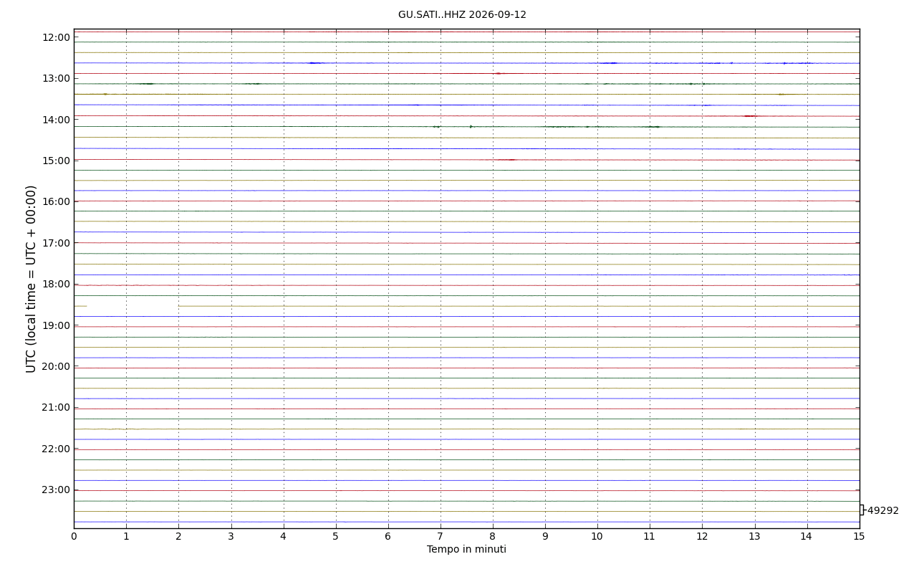Select the 15:00 y-axis label
This screenshot has width=924, height=587.
click(56, 161)
